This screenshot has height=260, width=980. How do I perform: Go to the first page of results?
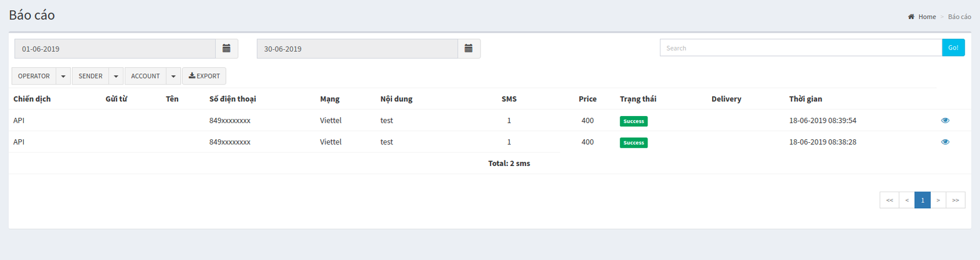(x=889, y=201)
